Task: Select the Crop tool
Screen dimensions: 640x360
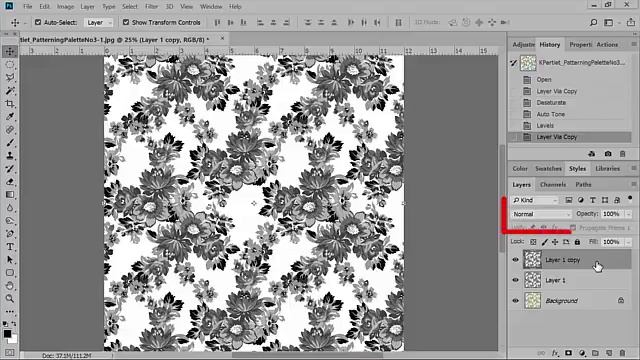Action: 10,104
